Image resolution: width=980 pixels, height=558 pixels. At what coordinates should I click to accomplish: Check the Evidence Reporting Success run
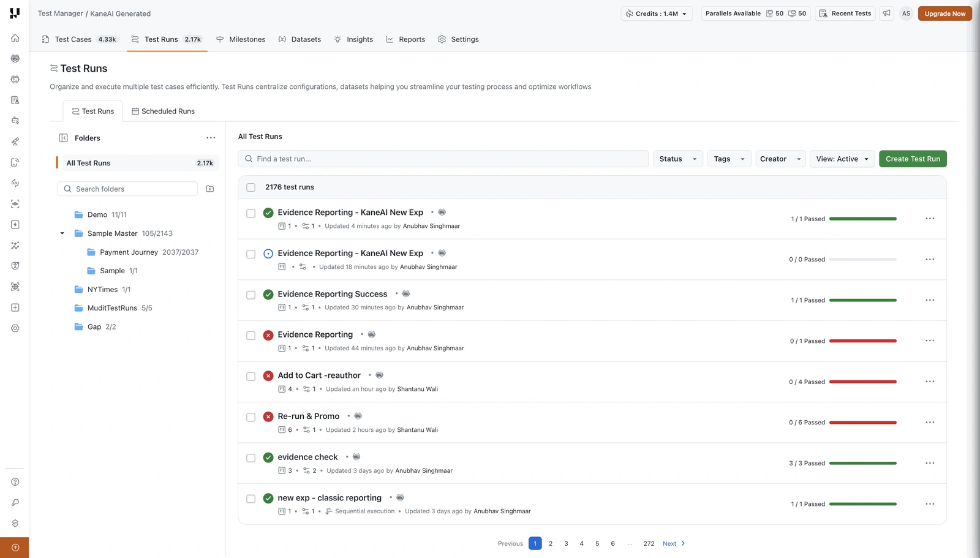point(251,295)
